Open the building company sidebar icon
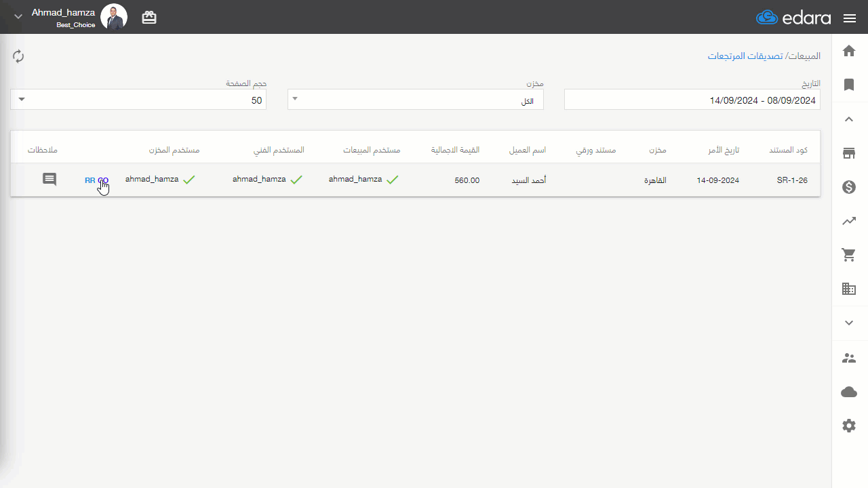This screenshot has height=488, width=868. [x=849, y=289]
